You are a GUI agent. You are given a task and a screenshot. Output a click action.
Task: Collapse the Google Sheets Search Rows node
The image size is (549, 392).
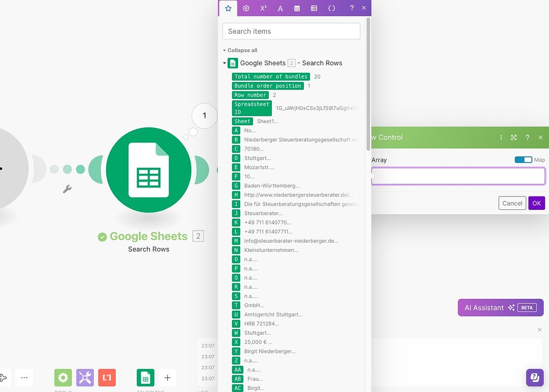pyautogui.click(x=225, y=63)
